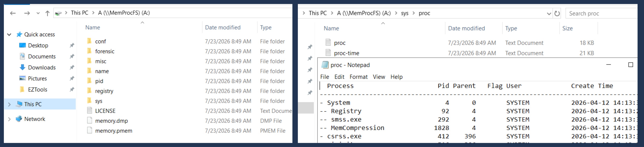644x147 pixels.
Task: Open EZTools in Quick access
Action: [x=37, y=89]
